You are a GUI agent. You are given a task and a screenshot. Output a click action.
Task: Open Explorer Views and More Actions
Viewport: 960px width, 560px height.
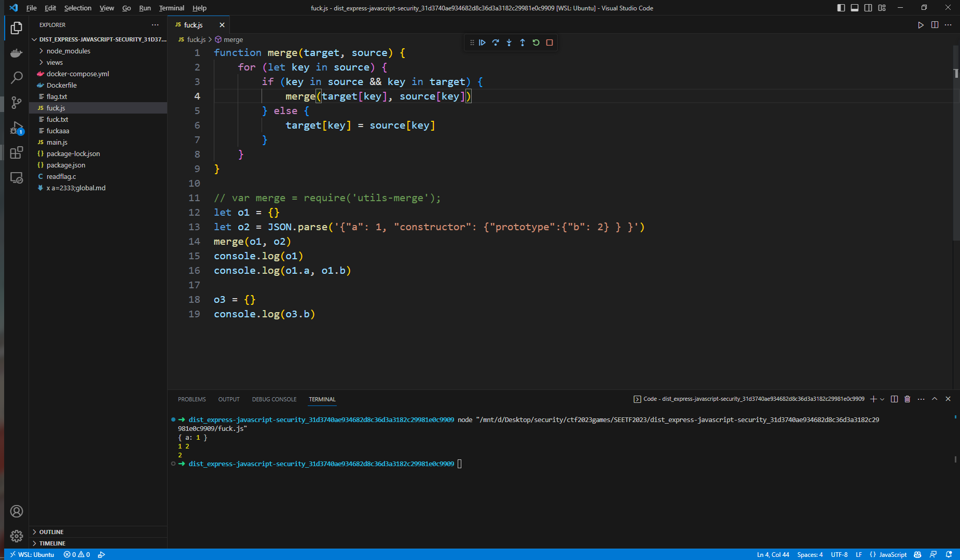click(x=155, y=25)
